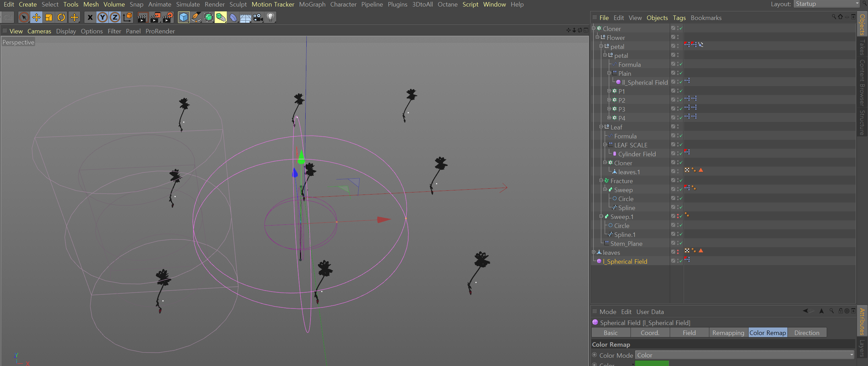The width and height of the screenshot is (868, 366).
Task: Activate the Scale tool
Action: click(49, 17)
